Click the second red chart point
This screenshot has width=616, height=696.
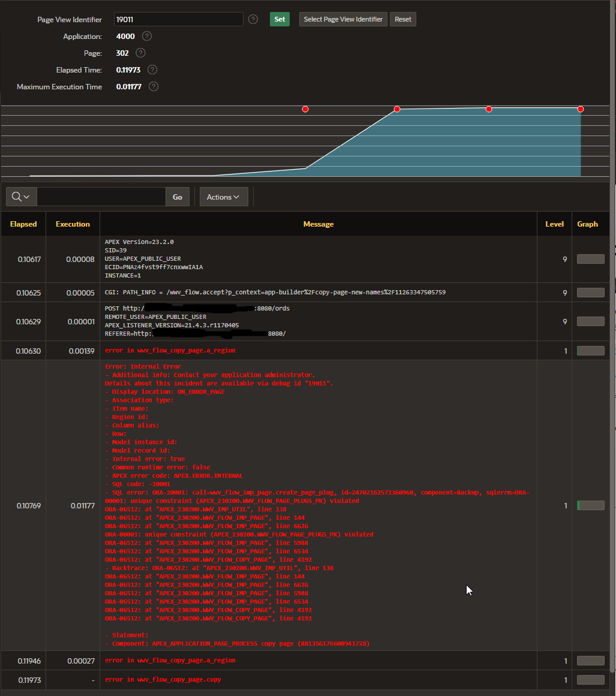tap(397, 109)
